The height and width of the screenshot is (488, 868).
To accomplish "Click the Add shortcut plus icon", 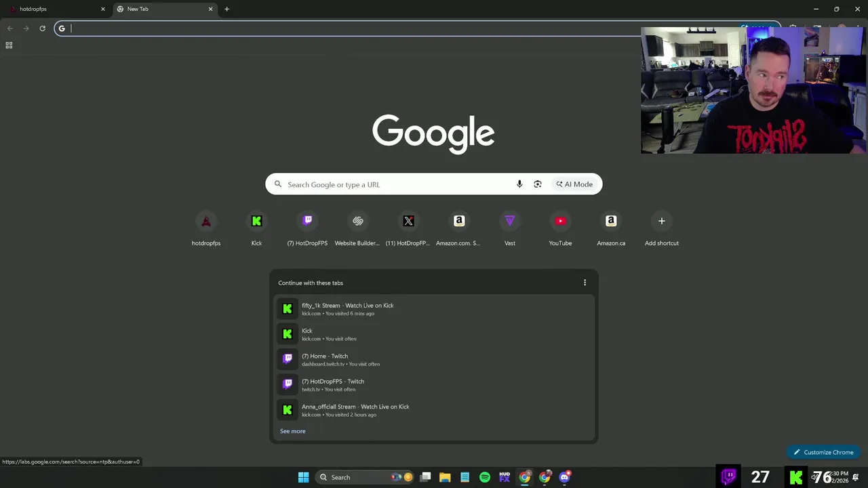I will pos(662,221).
